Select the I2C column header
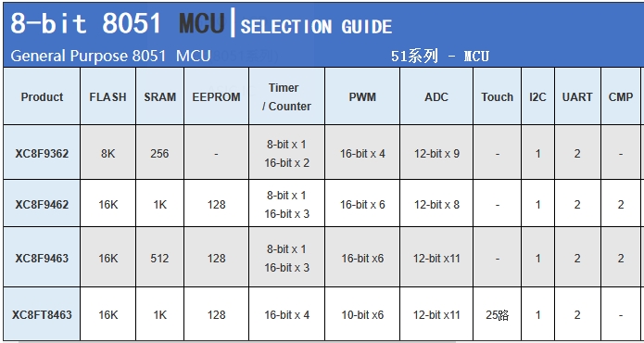 pos(537,97)
